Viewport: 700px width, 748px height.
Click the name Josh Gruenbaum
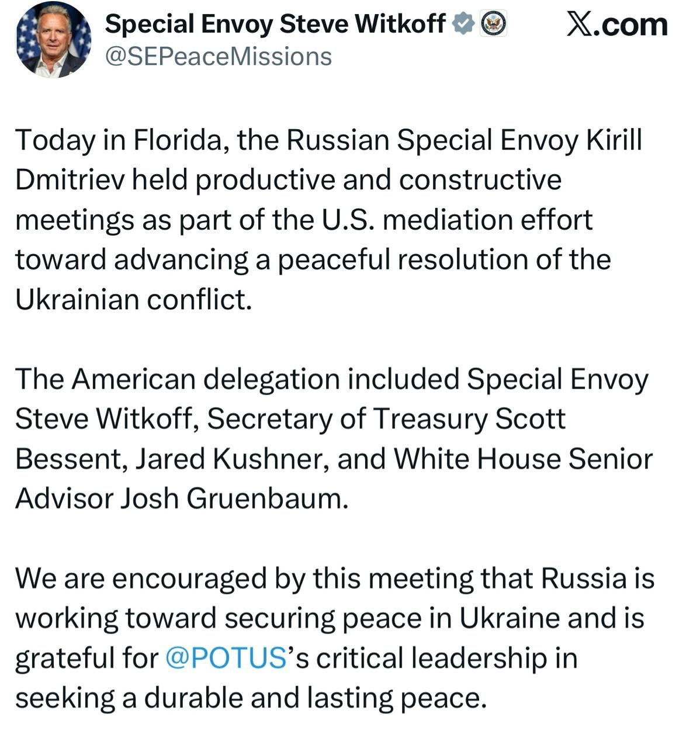pos(234,498)
